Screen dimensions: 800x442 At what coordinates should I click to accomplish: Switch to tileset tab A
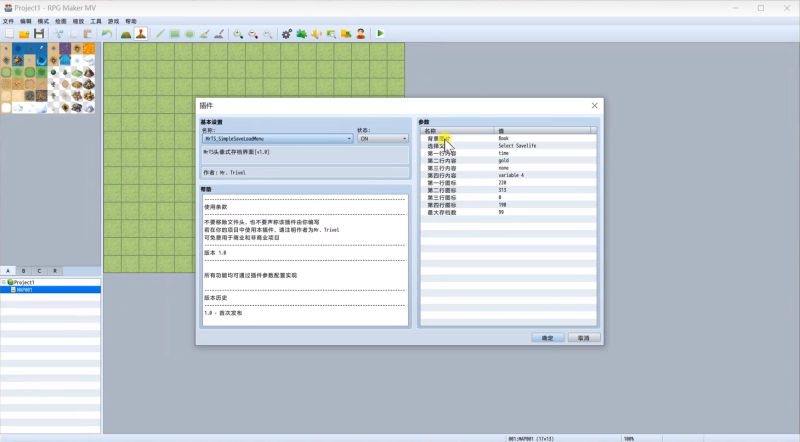tap(8, 271)
